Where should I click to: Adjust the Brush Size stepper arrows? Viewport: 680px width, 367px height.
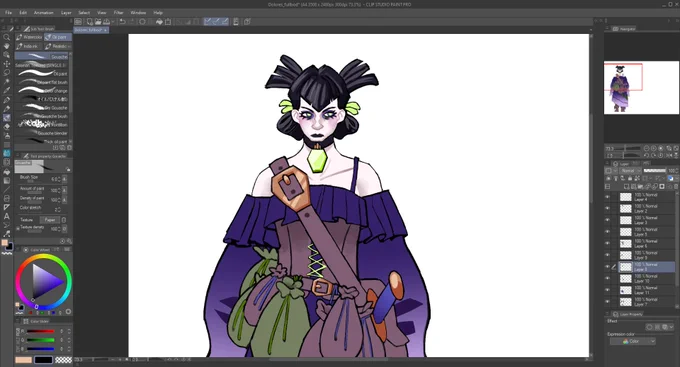coord(59,179)
